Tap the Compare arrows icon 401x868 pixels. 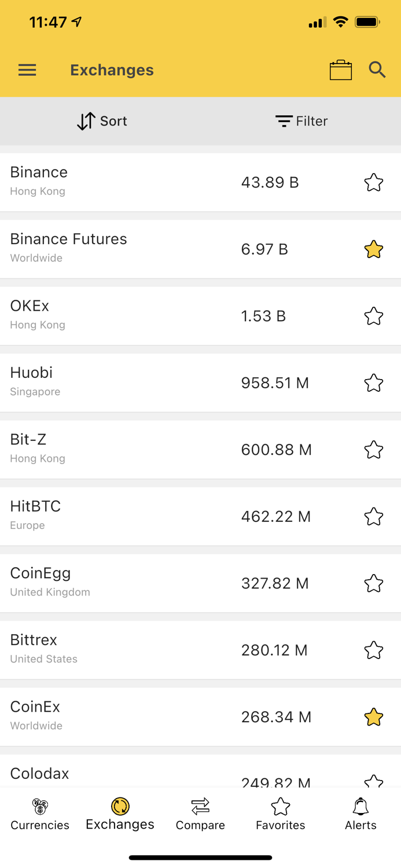tap(200, 805)
